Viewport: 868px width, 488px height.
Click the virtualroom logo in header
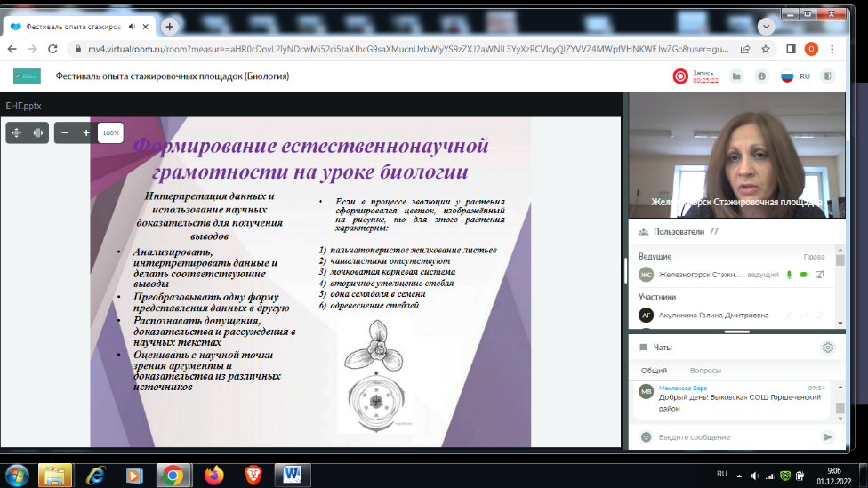(x=27, y=76)
